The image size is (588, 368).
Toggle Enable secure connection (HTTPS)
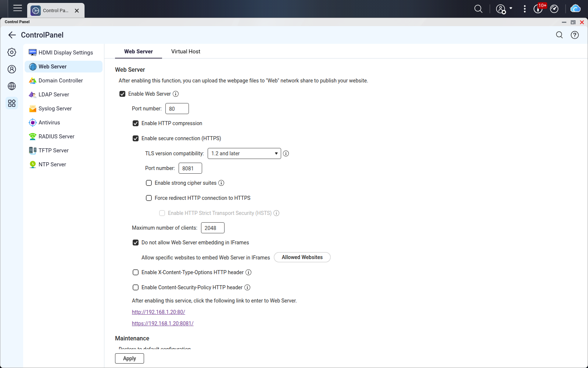pyautogui.click(x=136, y=138)
